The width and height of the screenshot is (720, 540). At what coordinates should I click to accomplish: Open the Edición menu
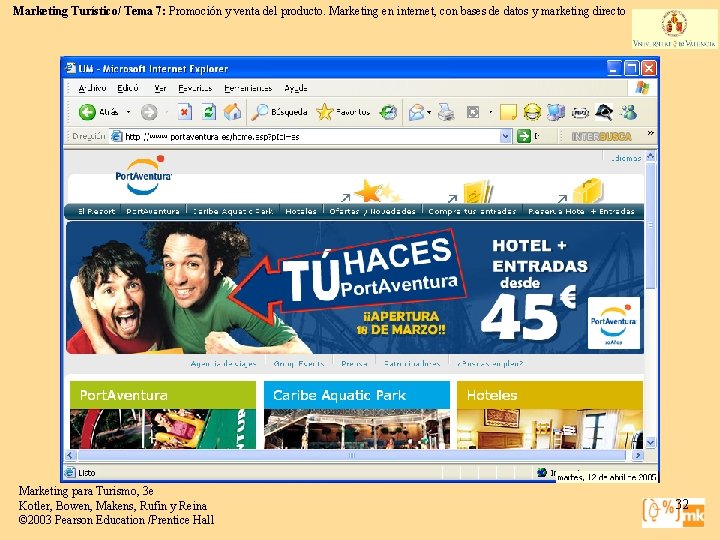point(128,88)
